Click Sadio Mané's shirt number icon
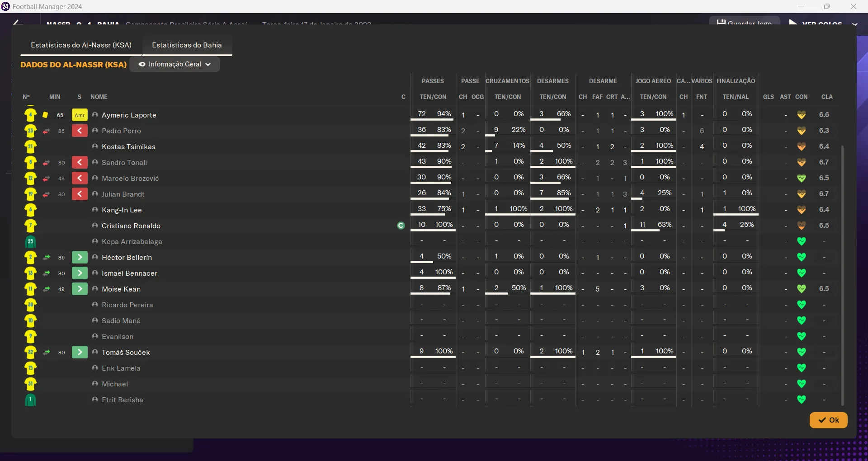The width and height of the screenshot is (868, 461). tap(30, 320)
